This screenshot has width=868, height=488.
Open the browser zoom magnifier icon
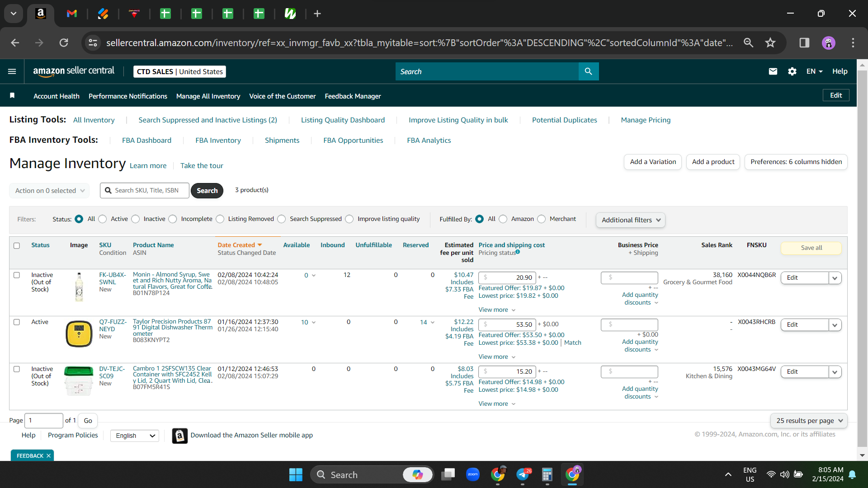pyautogui.click(x=749, y=43)
